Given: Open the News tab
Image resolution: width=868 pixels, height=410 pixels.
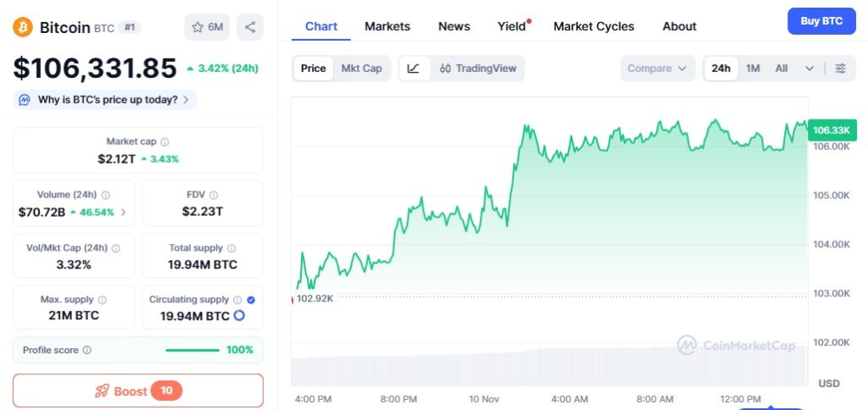Looking at the screenshot, I should 454,26.
